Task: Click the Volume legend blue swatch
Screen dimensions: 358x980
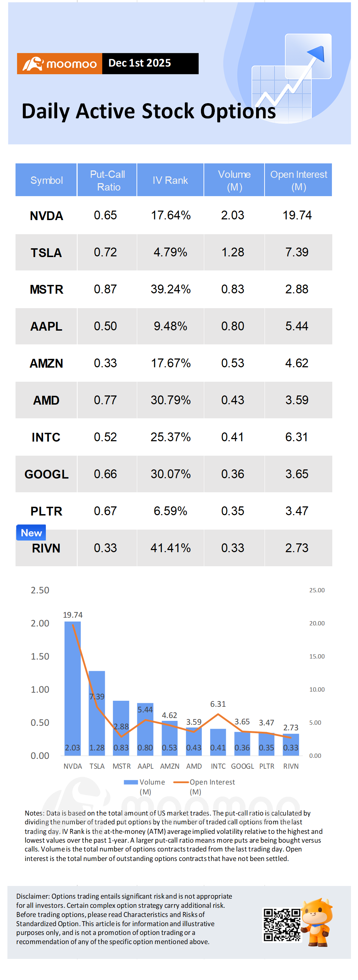Action: (x=131, y=782)
